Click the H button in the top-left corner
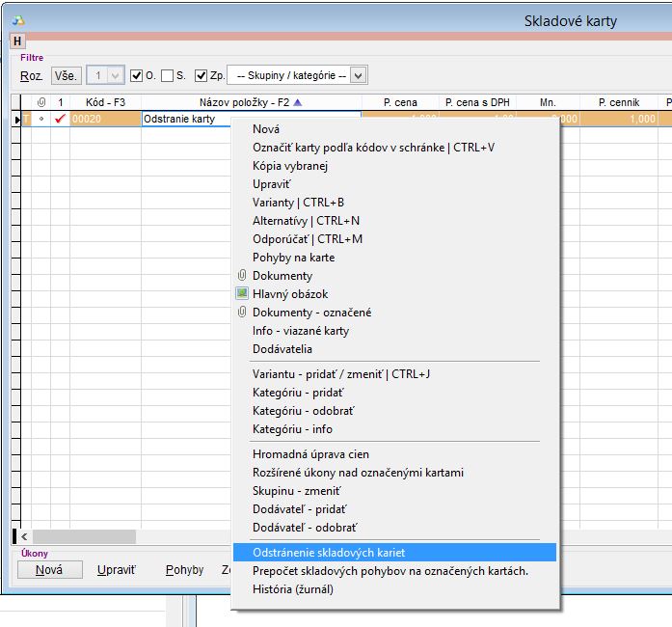 pos(17,41)
